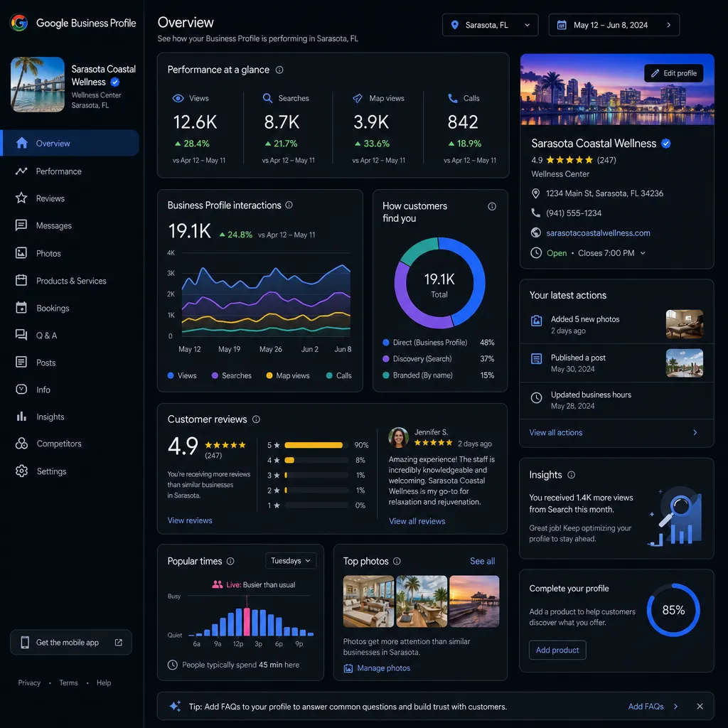
Task: Click the Settings gear icon
Action: click(x=21, y=471)
